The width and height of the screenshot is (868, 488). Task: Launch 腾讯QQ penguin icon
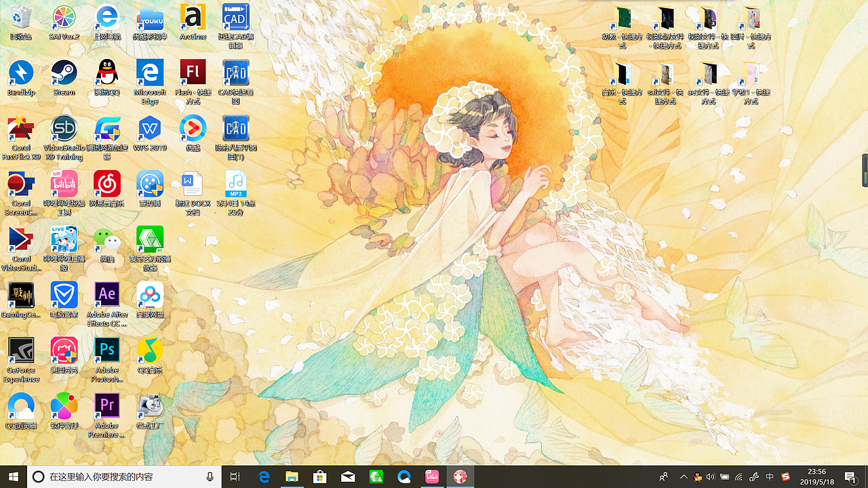coord(107,78)
